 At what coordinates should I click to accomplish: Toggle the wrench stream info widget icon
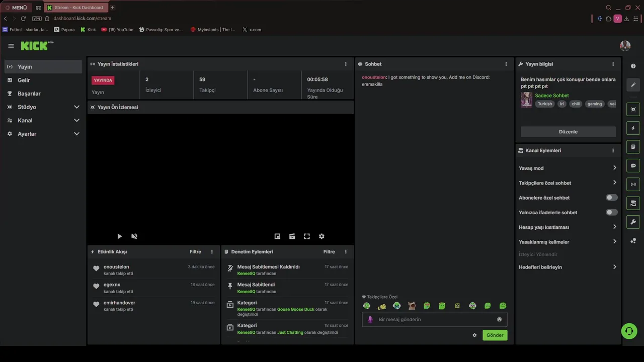click(x=633, y=222)
